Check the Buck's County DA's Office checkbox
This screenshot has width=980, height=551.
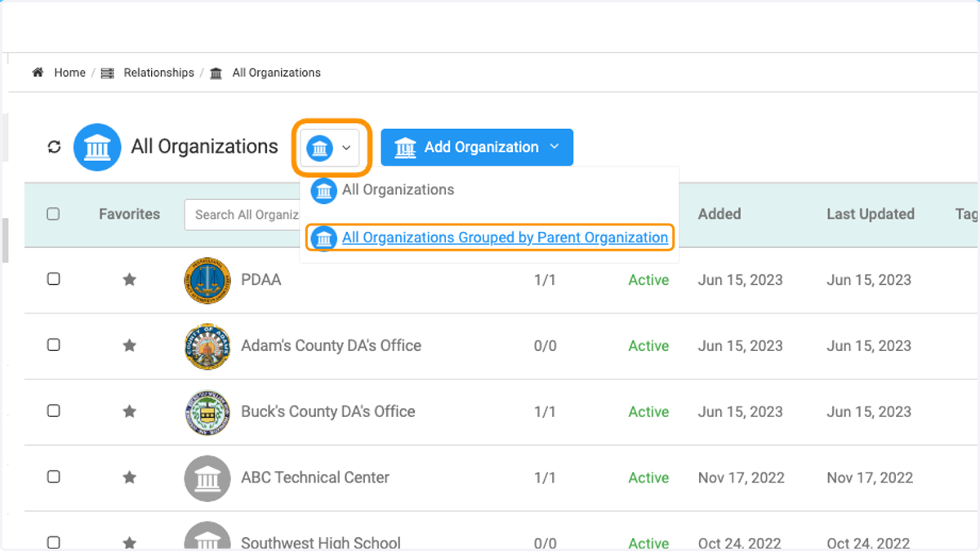(x=53, y=411)
